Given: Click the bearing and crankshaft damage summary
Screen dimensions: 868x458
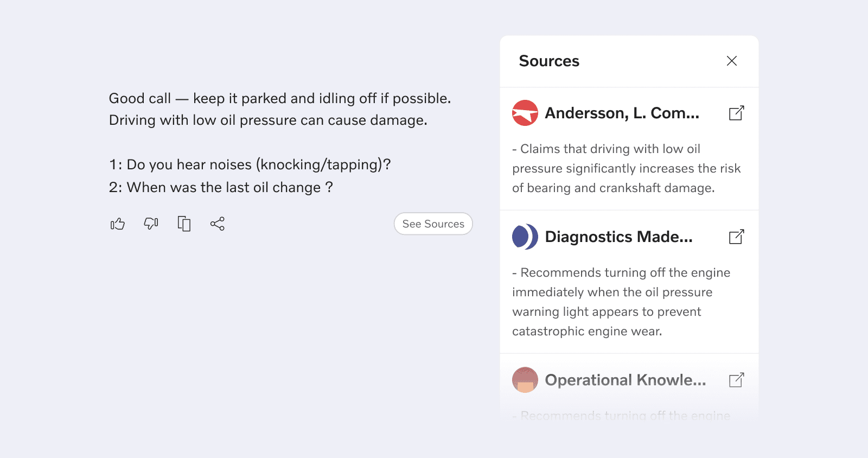Looking at the screenshot, I should [627, 168].
